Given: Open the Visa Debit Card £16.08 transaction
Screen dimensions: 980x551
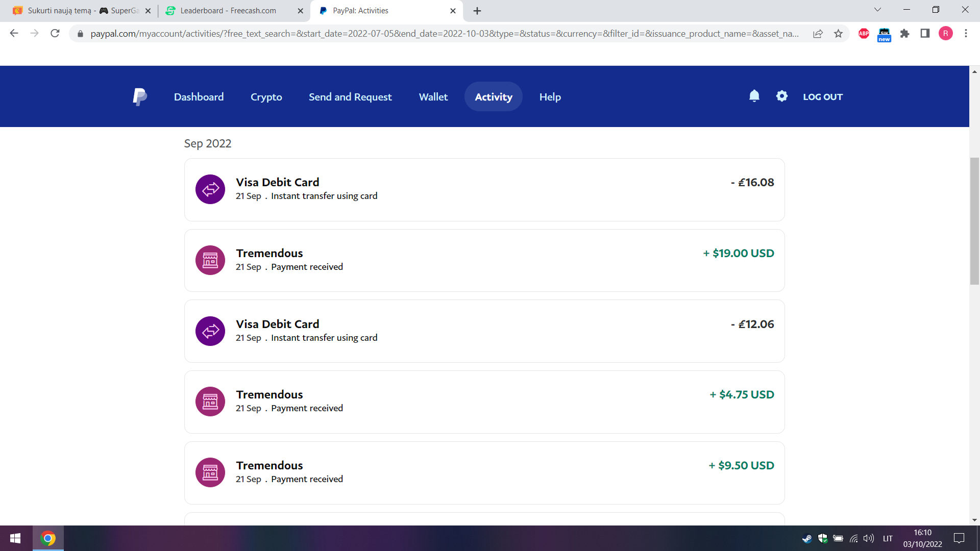Looking at the screenshot, I should [x=484, y=189].
